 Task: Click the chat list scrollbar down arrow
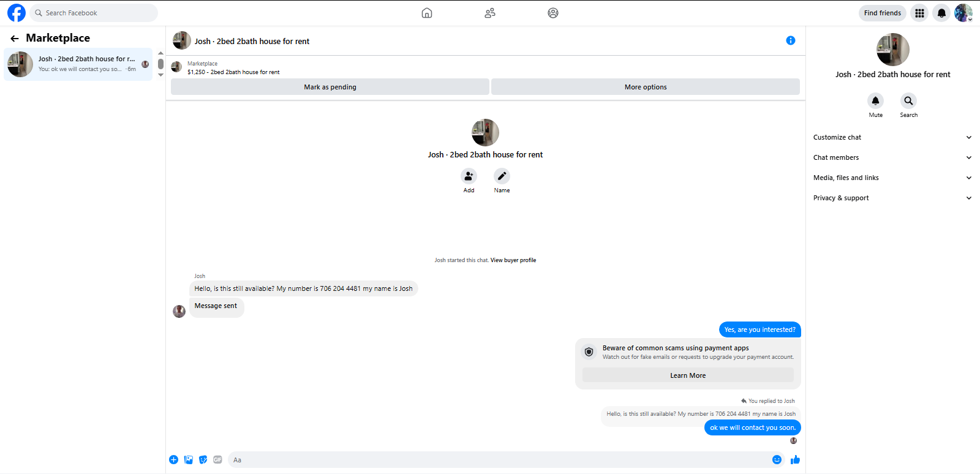pos(160,75)
